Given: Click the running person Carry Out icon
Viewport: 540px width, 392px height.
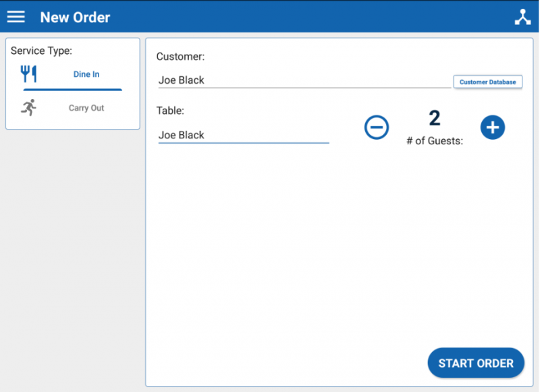Looking at the screenshot, I should (x=29, y=106).
